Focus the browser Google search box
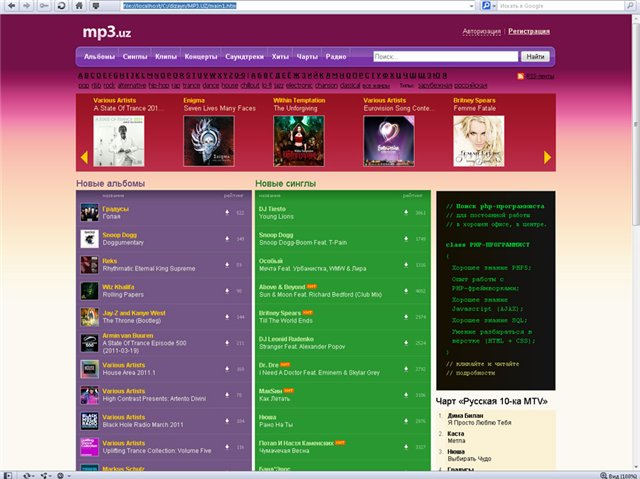The height and width of the screenshot is (479, 640). tap(561, 6)
